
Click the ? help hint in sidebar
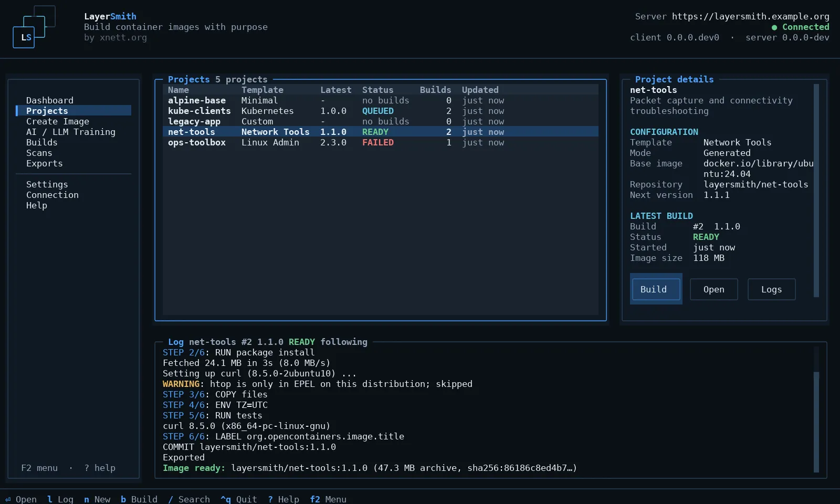100,468
